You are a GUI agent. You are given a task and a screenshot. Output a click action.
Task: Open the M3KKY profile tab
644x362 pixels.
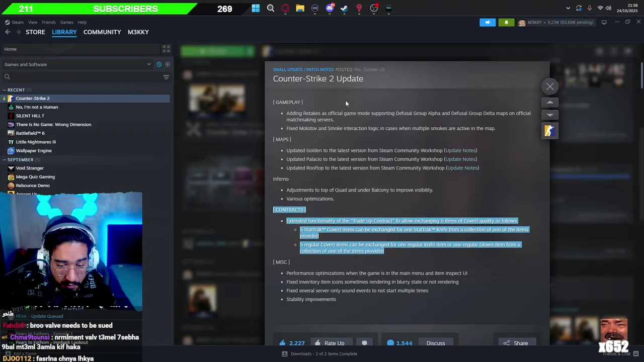[x=138, y=32]
